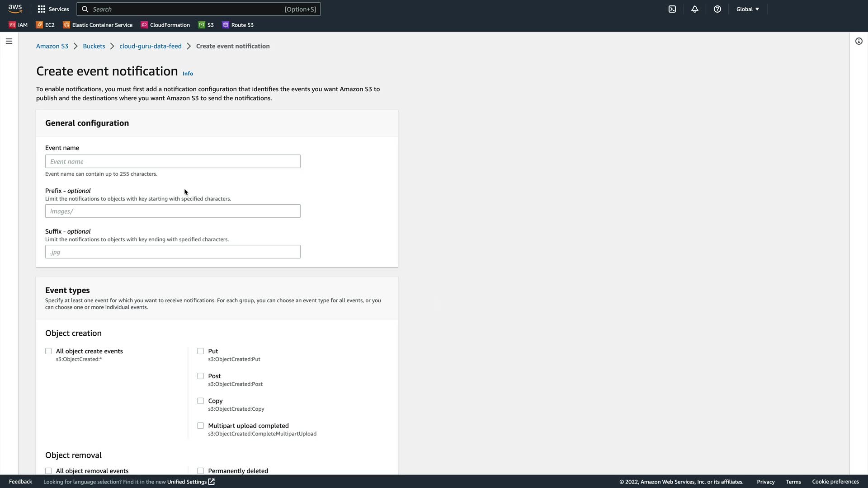This screenshot has height=488, width=868.
Task: Tick Multipart upload completed checkbox
Action: [200, 426]
